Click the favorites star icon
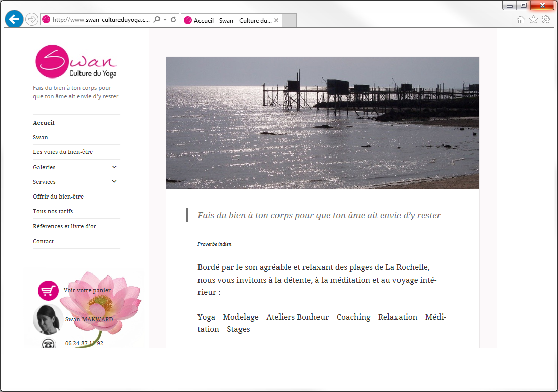558x392 pixels. [x=533, y=20]
